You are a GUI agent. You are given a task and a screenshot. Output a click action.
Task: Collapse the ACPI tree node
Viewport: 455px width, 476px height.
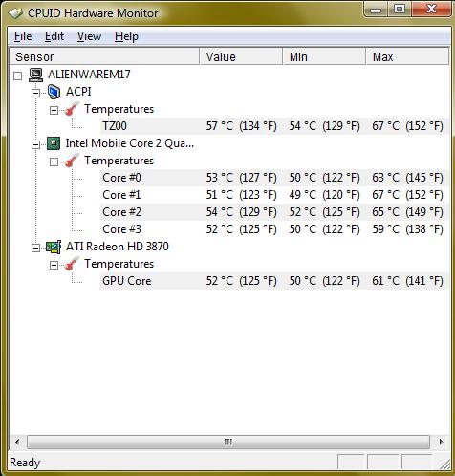pos(36,93)
